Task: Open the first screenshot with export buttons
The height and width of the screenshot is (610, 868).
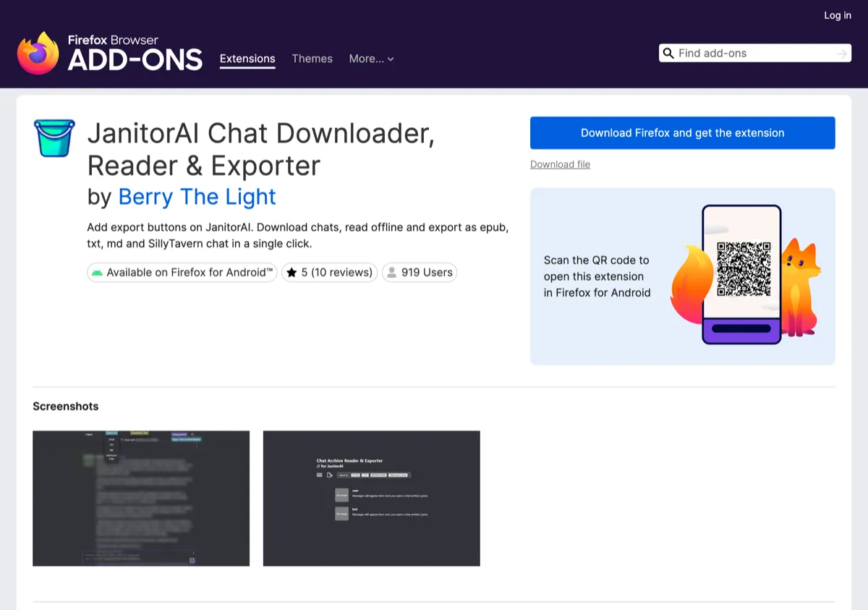Action: (141, 499)
